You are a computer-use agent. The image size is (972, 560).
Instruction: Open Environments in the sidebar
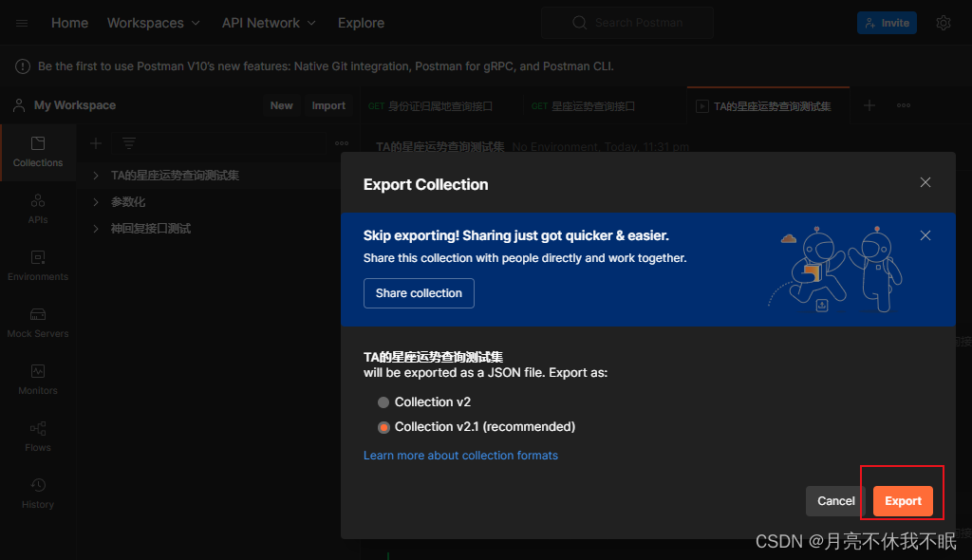point(38,266)
